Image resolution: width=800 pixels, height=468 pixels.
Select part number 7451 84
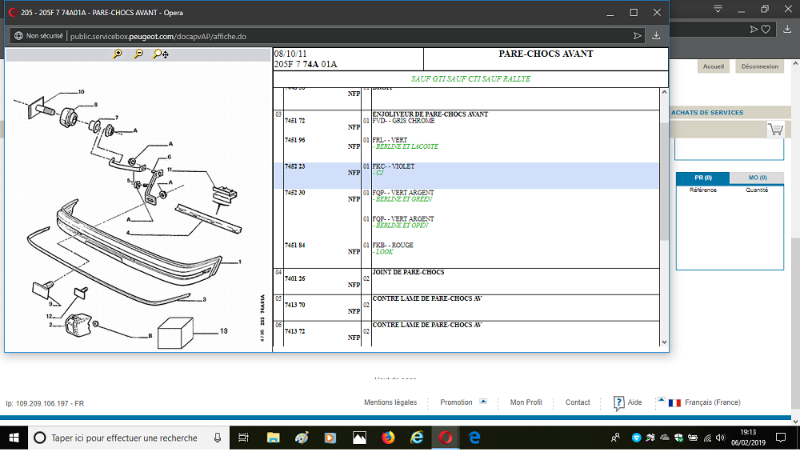coord(295,245)
